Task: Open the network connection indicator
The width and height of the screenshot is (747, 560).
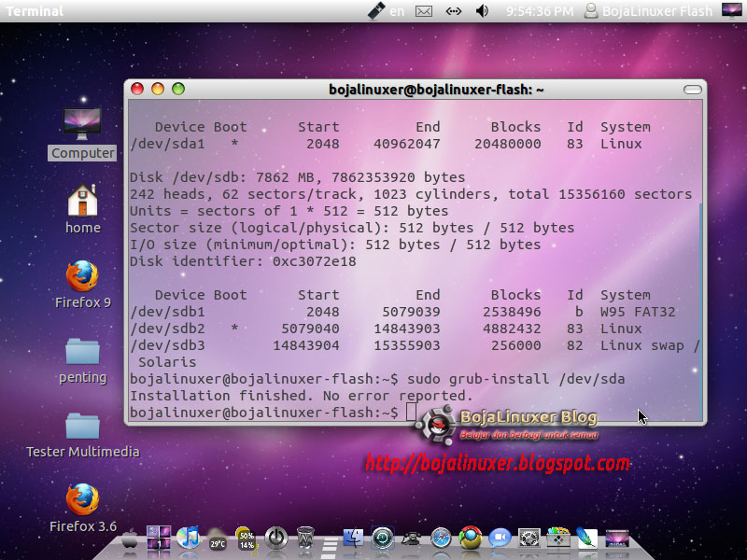Action: (454, 11)
